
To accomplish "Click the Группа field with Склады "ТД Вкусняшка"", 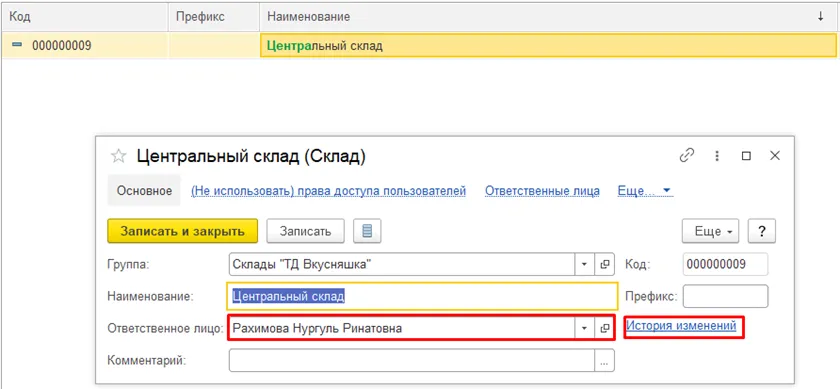I will [x=402, y=264].
